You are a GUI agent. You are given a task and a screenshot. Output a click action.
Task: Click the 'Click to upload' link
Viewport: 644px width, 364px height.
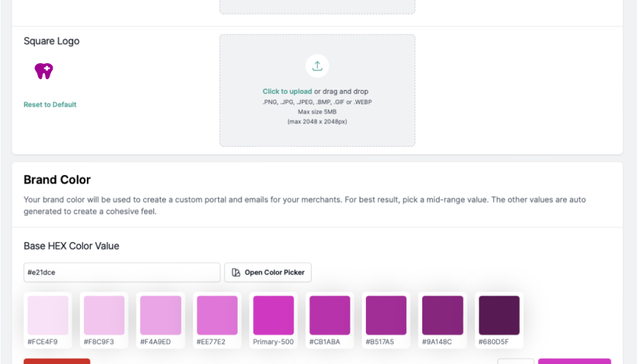click(x=287, y=91)
